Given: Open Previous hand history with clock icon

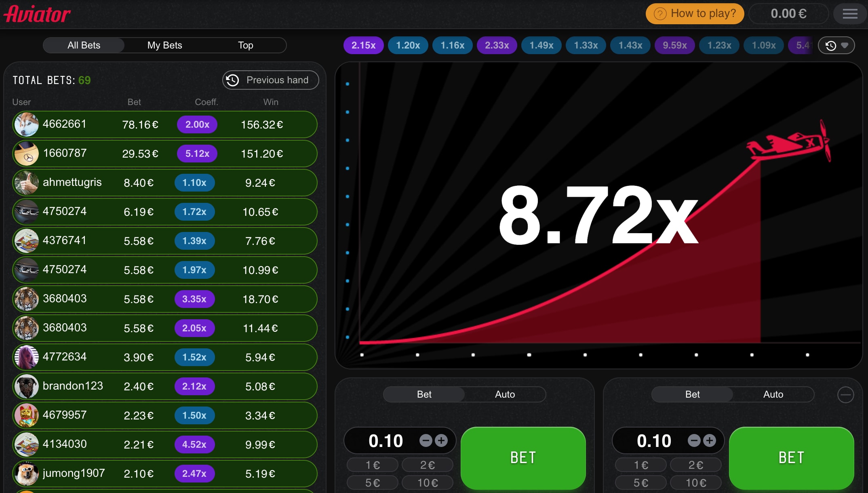Looking at the screenshot, I should point(234,80).
